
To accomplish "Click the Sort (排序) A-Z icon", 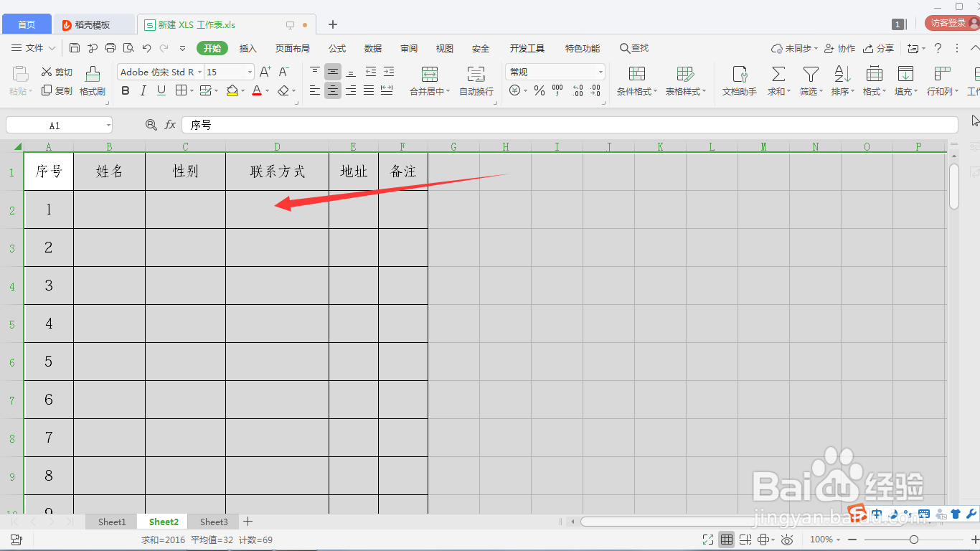I will point(842,74).
